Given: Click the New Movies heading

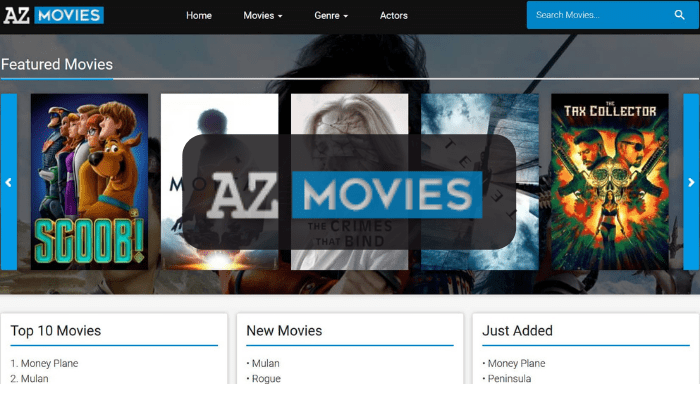Looking at the screenshot, I should (x=284, y=331).
